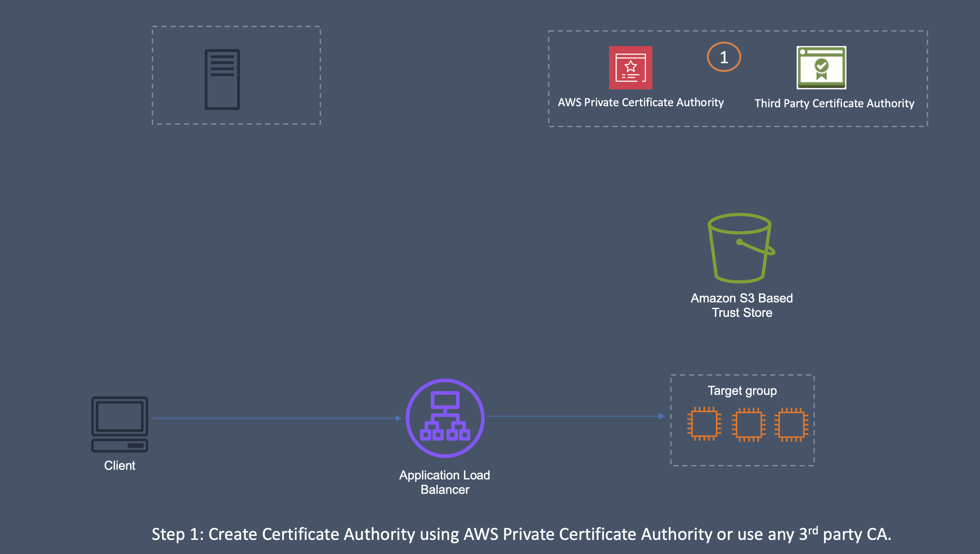Select the Client computer icon

119,424
